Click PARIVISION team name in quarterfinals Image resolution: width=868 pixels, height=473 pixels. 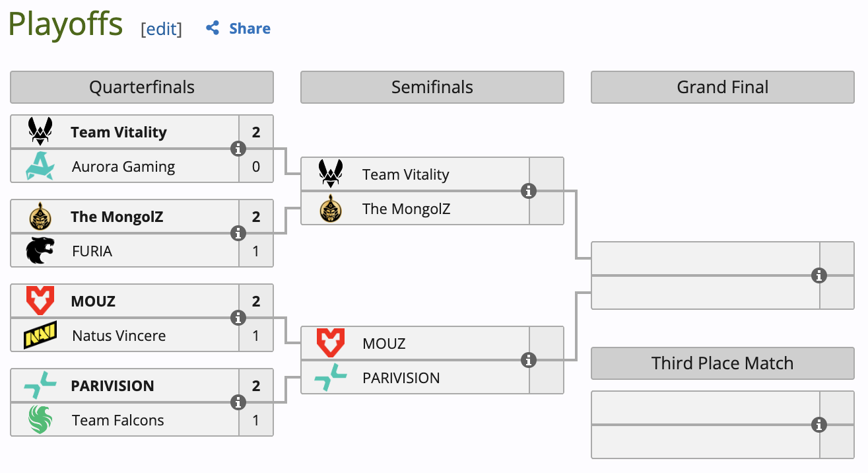click(x=112, y=386)
